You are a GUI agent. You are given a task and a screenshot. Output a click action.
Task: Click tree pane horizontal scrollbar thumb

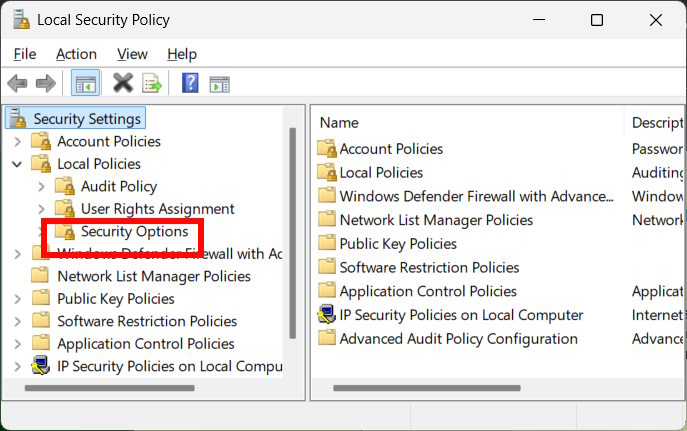pos(110,388)
